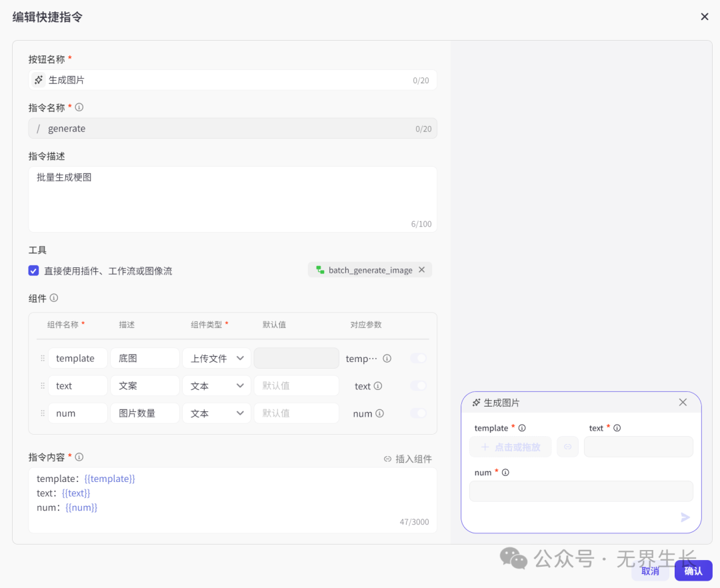
Task: Toggle the switch for the num component
Action: (418, 413)
